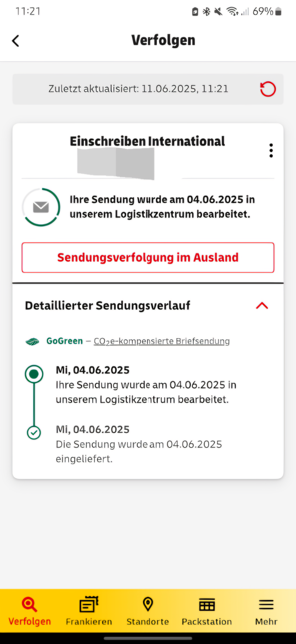
Task: Tap the back arrow to leave Verfolgen
Action: tap(16, 40)
